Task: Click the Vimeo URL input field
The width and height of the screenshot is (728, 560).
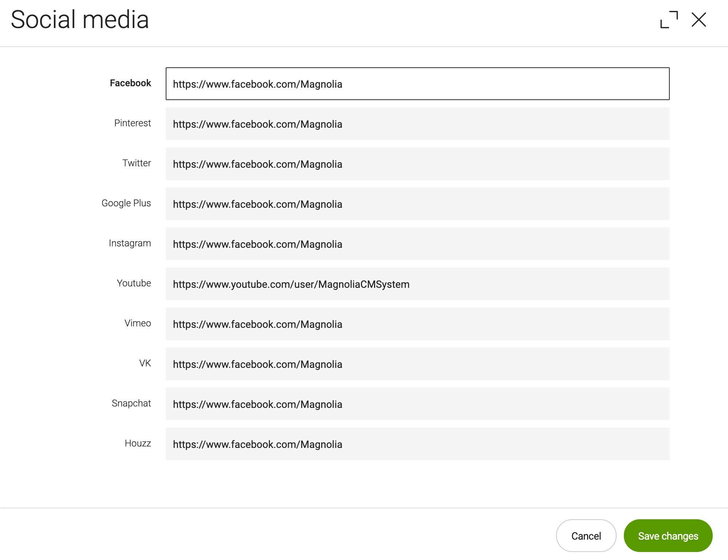Action: (417, 323)
